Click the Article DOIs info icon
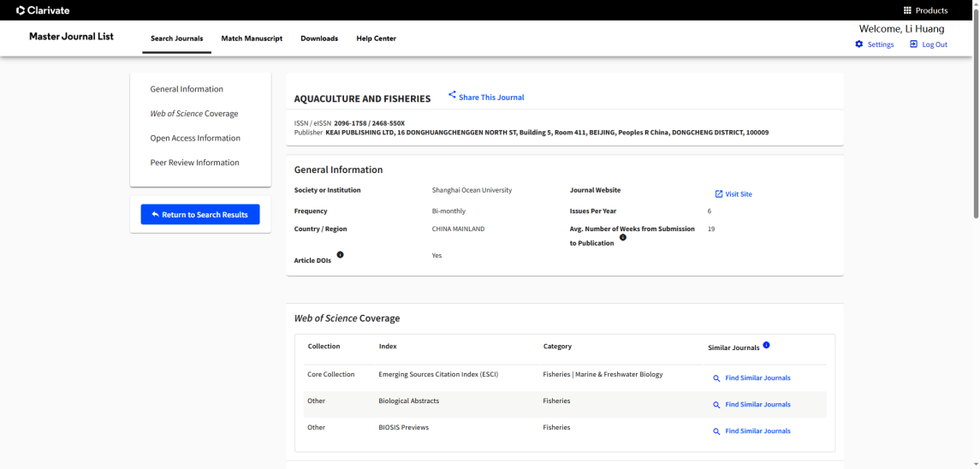Screen dimensions: 980x469 pos(341,255)
